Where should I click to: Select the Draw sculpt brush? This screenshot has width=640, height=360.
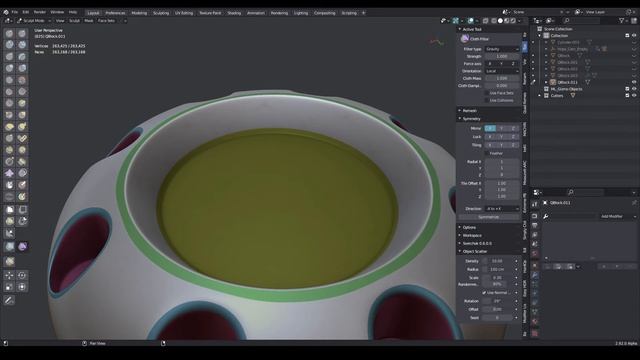point(9,33)
